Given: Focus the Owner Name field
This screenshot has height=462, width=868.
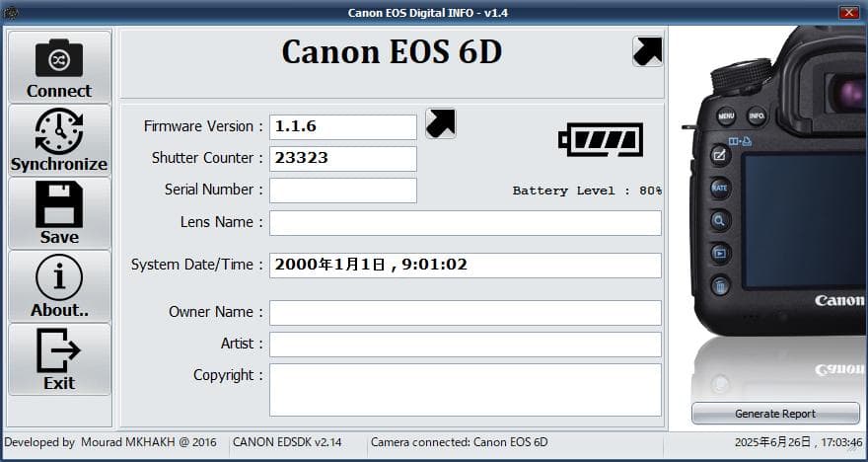Looking at the screenshot, I should point(466,313).
